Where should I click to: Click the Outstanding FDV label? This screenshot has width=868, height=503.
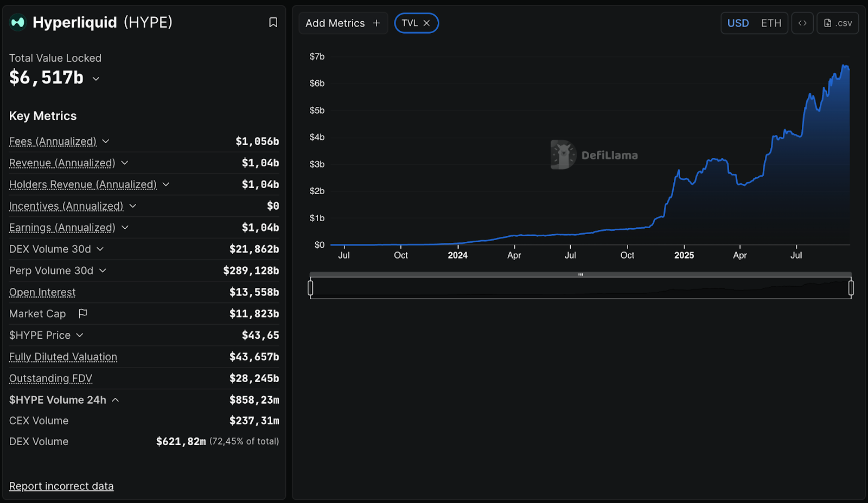coord(50,378)
